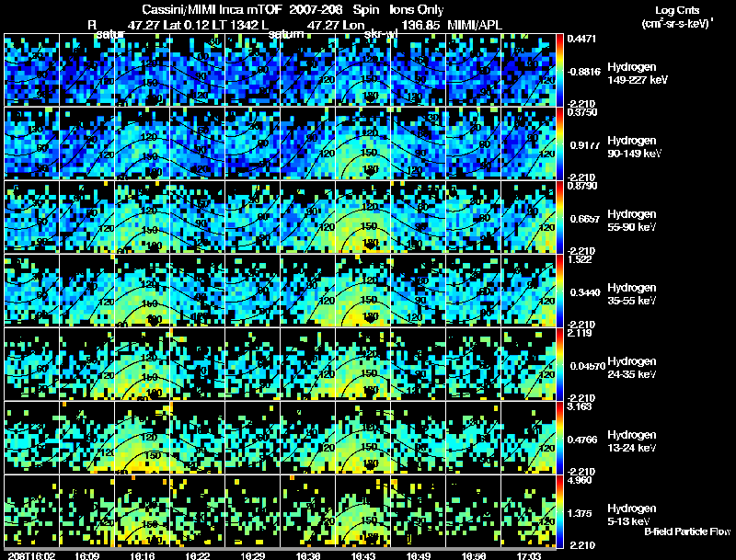This screenshot has height=560, width=736.
Task: Click the 'Hydrogen 13-24 keV' row label
Action: pyautogui.click(x=632, y=441)
